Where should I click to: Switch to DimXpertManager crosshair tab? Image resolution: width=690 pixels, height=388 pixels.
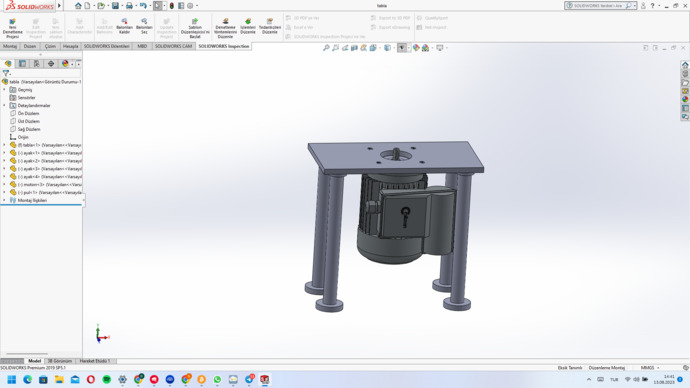(51, 64)
